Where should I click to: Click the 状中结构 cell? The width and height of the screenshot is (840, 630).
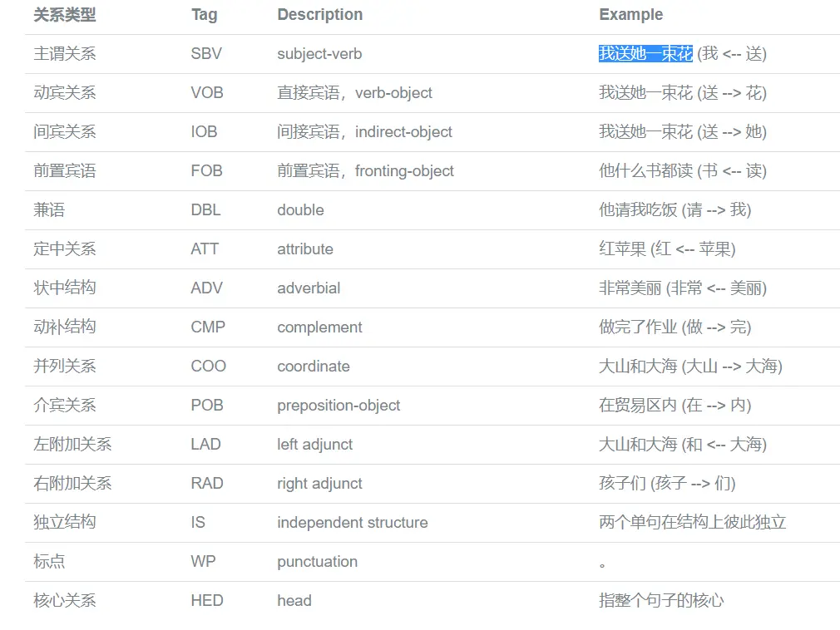click(64, 288)
